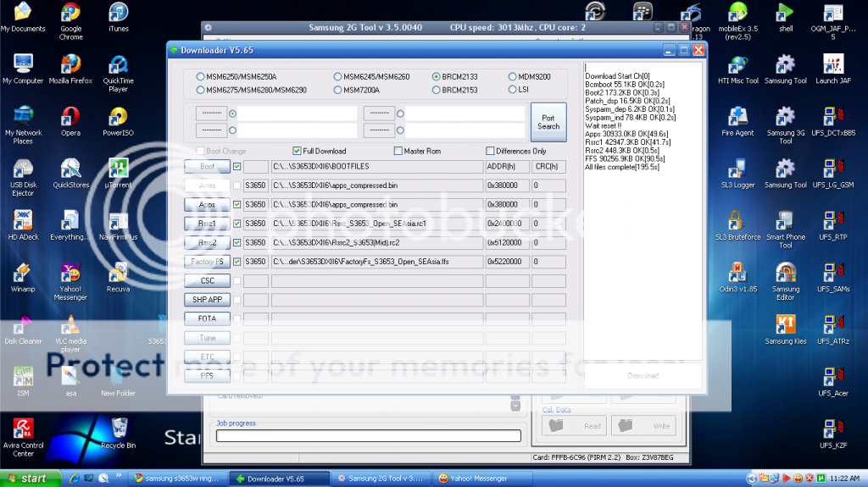Open Samsung Kies desktop icon

tap(786, 329)
